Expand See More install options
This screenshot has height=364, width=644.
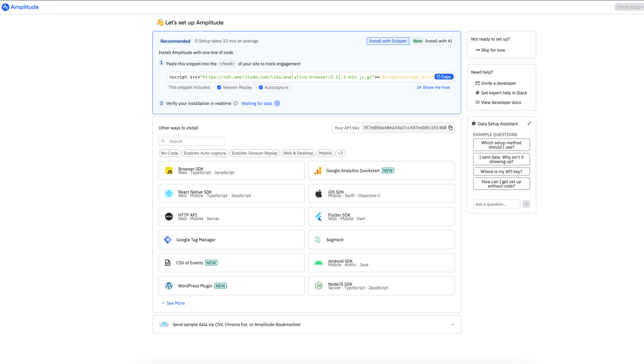coord(173,303)
